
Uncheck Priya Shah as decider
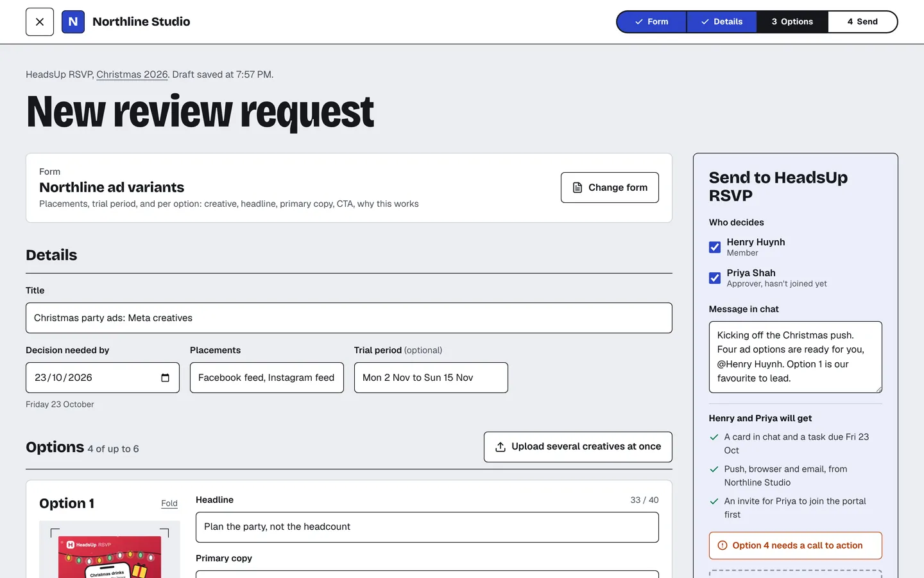coord(715,278)
